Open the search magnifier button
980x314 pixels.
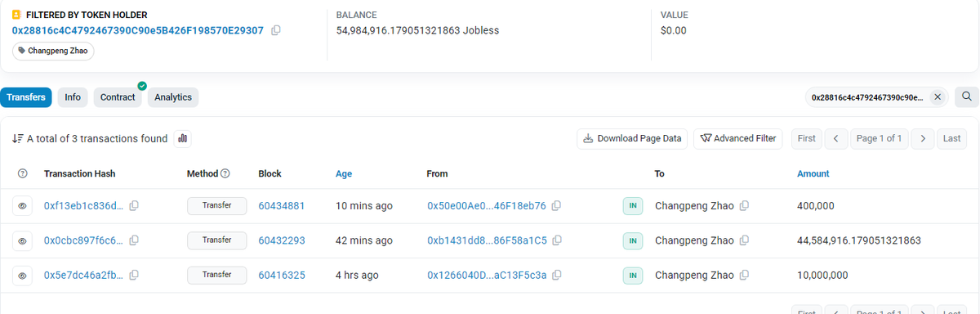point(966,96)
